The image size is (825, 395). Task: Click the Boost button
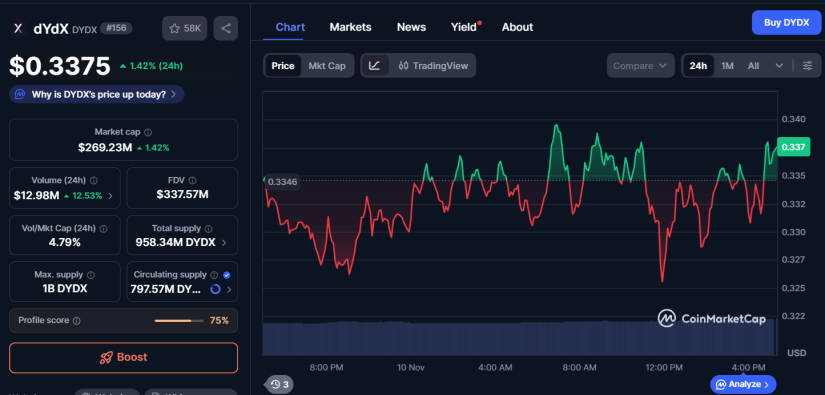pos(124,358)
